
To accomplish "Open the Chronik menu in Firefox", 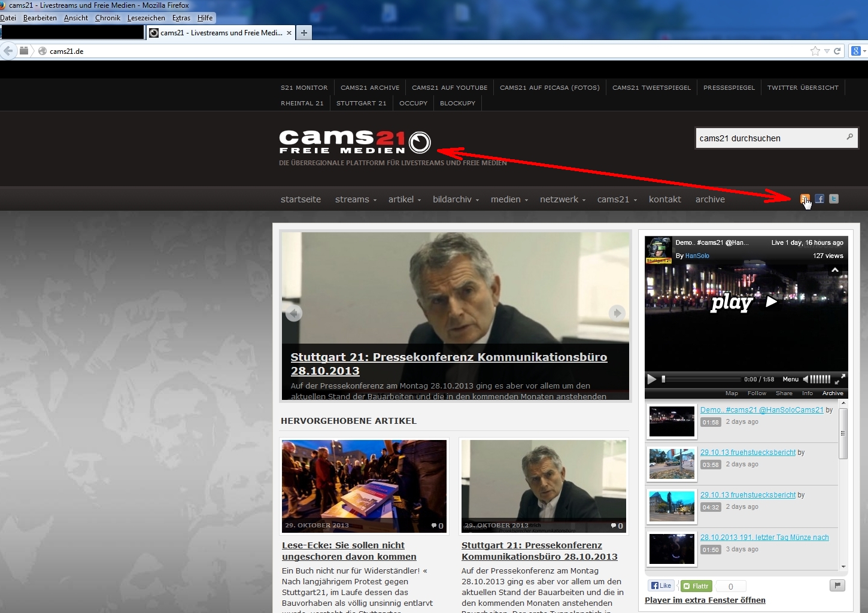I will [x=108, y=18].
